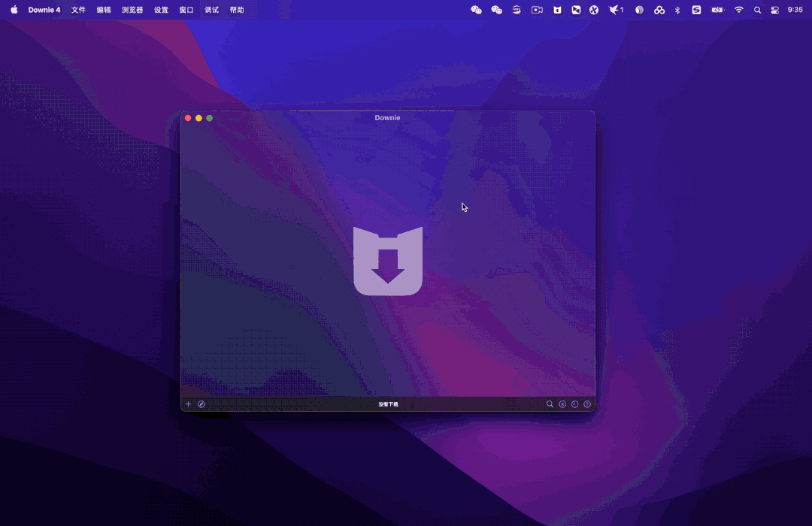
Task: Open the 浏览器 menu
Action: tap(132, 10)
